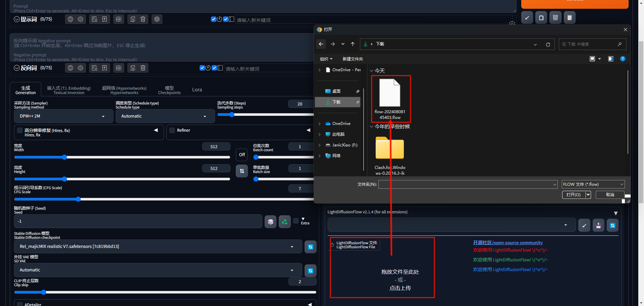This screenshot has width=644, height=306.
Task: Enable Hires. fix checkbox
Action: [20, 130]
